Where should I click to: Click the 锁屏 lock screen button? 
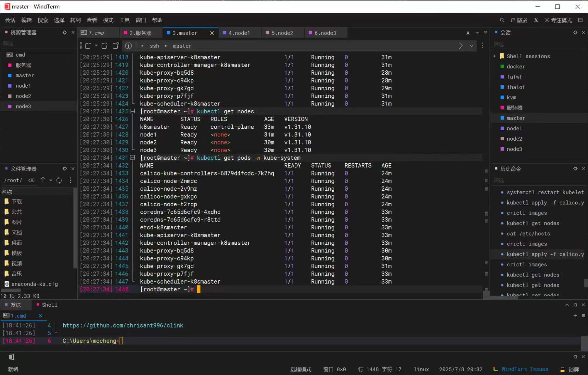[x=570, y=369]
